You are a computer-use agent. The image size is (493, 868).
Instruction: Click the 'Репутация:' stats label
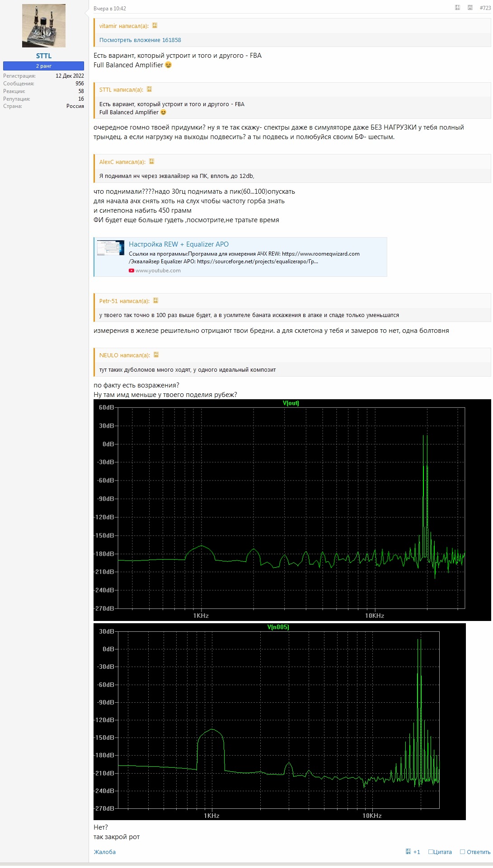(17, 99)
